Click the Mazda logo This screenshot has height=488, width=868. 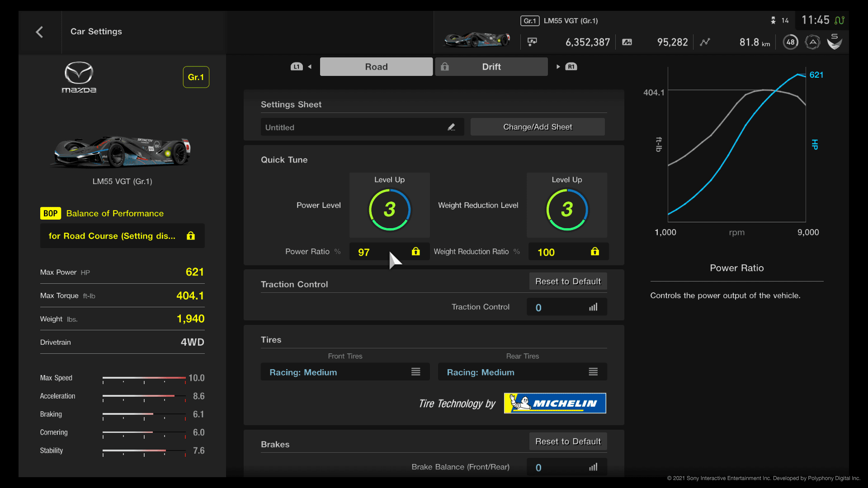79,77
